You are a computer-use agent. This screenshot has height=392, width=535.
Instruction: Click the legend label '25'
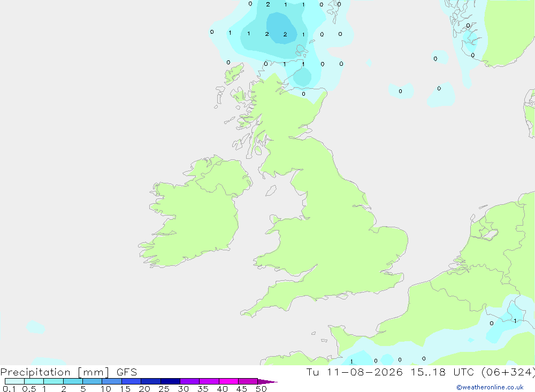(164, 389)
